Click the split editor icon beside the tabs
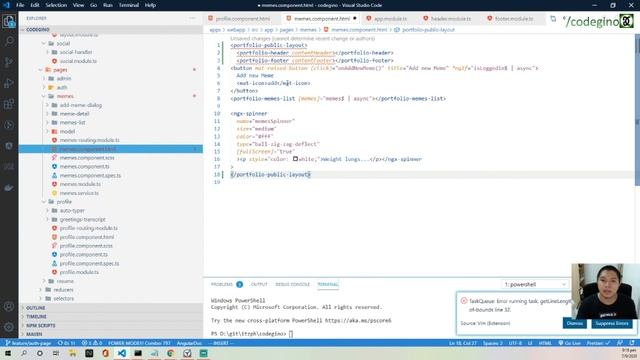This screenshot has width=640, height=360. [x=553, y=19]
